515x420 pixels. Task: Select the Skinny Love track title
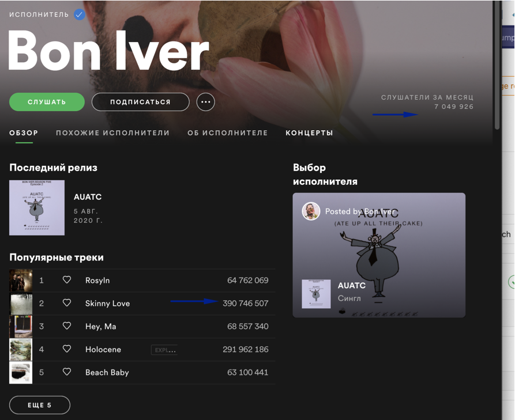click(x=107, y=304)
